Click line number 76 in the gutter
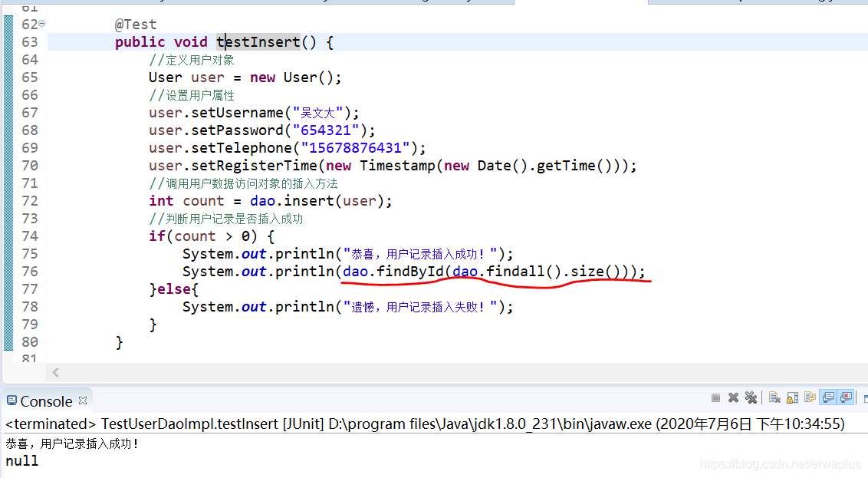Screen dimensions: 868x478 click(x=29, y=272)
